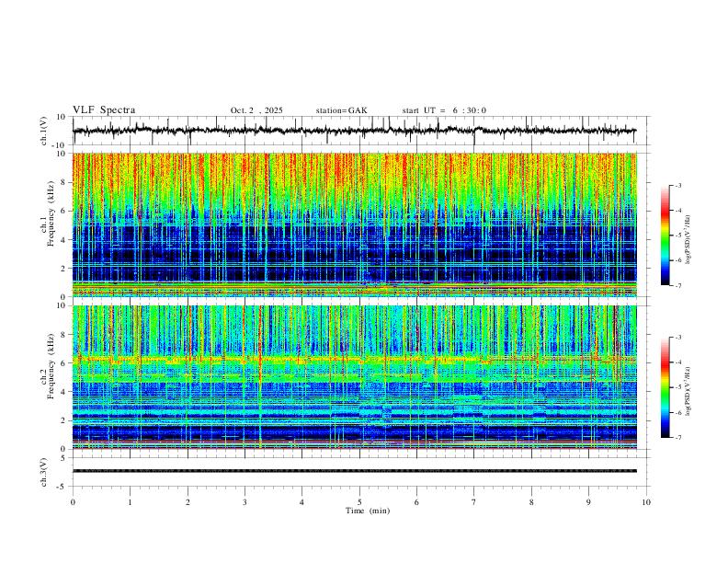The height and width of the screenshot is (563, 728).
Task: Click the time axis tick label '7'
Action: point(474,502)
